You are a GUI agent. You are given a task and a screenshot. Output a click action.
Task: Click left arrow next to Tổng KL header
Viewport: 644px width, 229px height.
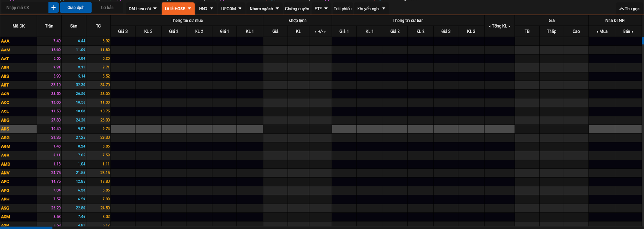pyautogui.click(x=489, y=27)
